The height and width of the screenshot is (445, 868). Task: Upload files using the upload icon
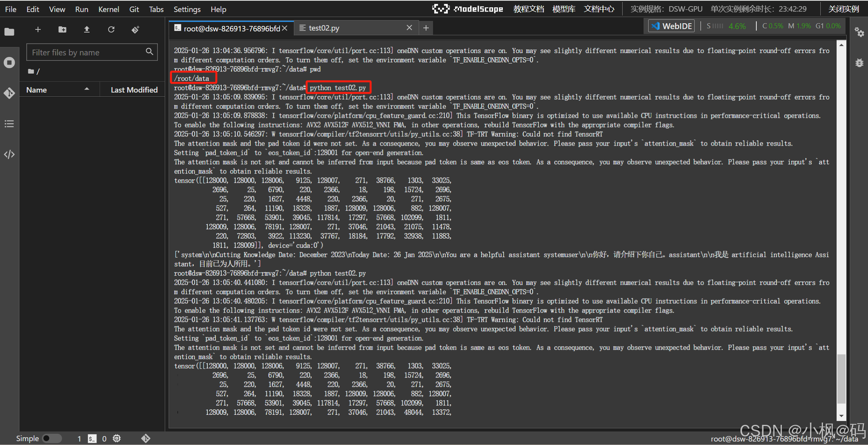(x=87, y=29)
